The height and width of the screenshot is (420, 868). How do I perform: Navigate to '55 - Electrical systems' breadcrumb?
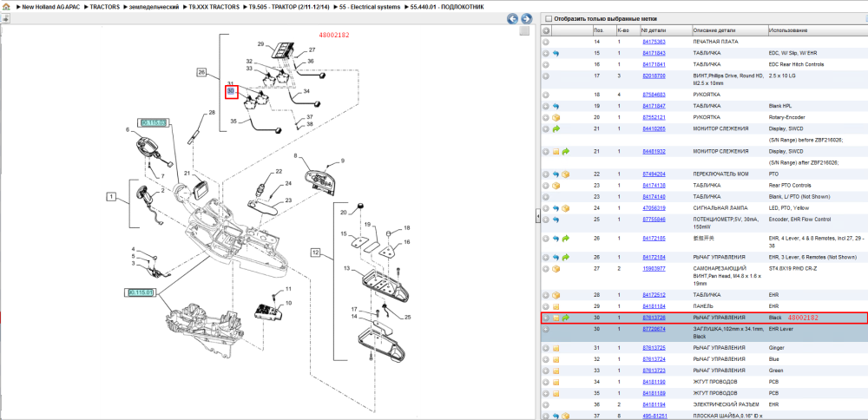368,7
